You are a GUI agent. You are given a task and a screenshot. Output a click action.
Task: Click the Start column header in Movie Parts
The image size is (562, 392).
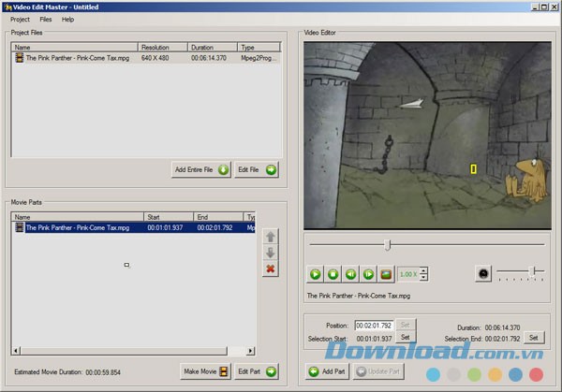click(169, 217)
